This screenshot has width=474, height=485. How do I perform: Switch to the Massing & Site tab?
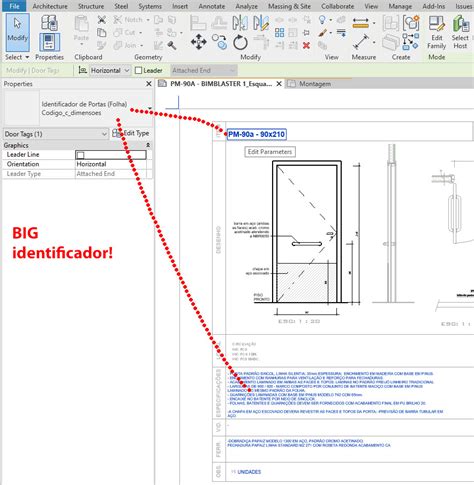pos(289,6)
